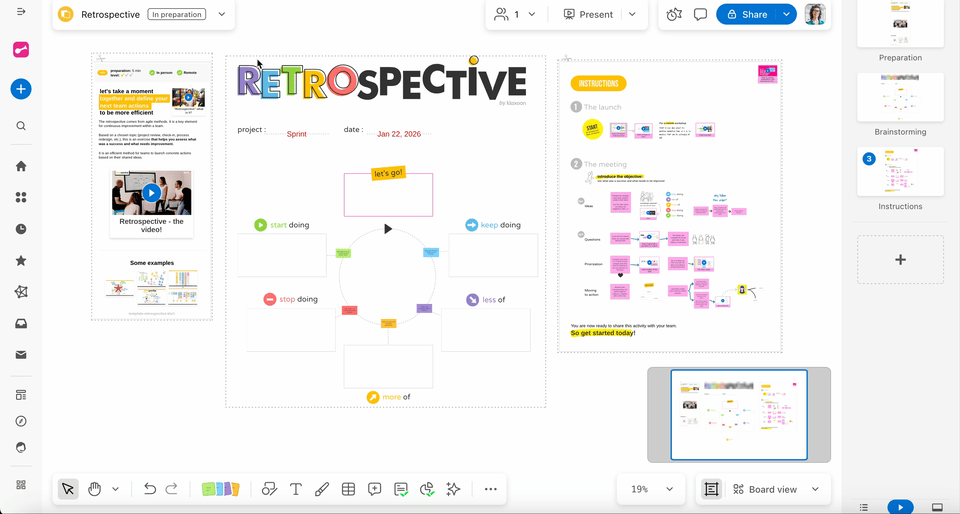Open recent items clock icon

(21, 229)
